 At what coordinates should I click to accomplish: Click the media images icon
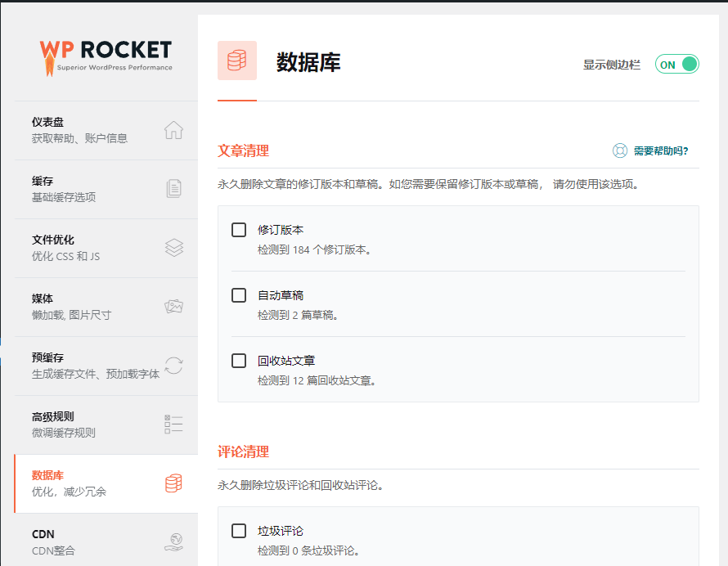click(x=173, y=307)
